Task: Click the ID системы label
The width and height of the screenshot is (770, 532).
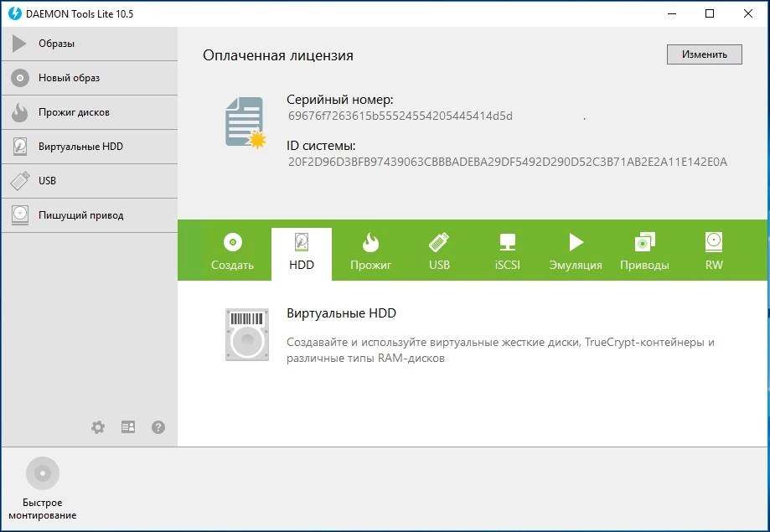Action: point(321,146)
